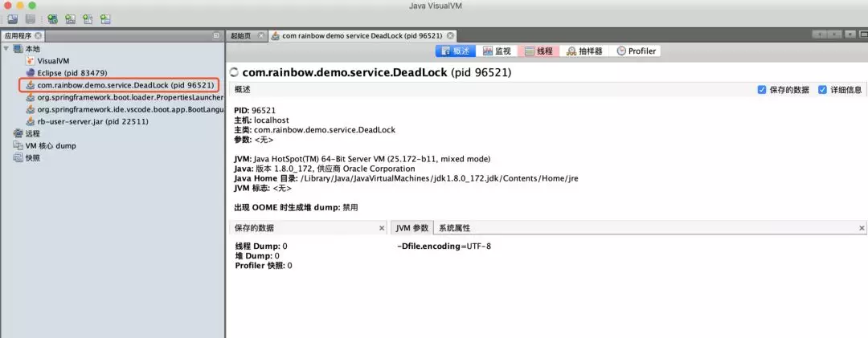Select the 快照 snapshots node
868x338 pixels.
pyautogui.click(x=27, y=158)
